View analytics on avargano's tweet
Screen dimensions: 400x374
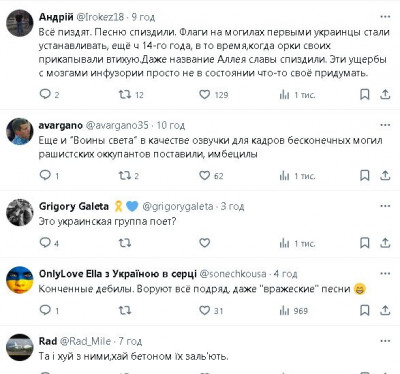point(297,176)
